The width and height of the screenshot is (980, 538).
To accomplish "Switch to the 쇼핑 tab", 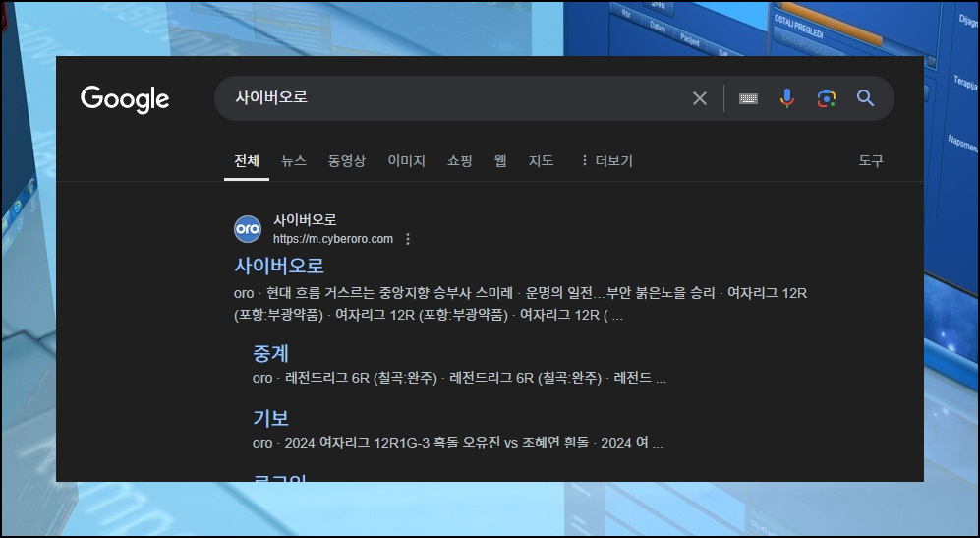I will tap(459, 160).
